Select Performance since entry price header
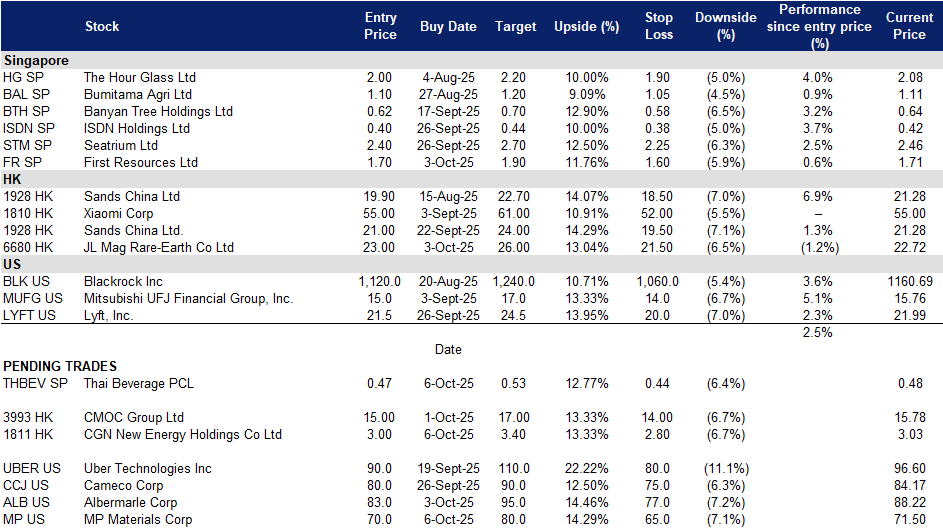The height and width of the screenshot is (528, 943). 819,26
